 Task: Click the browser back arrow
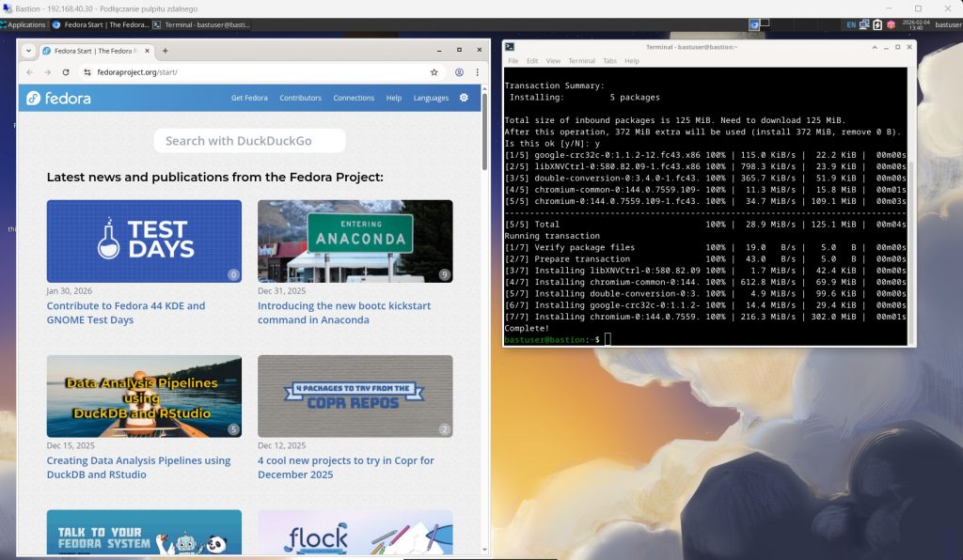point(30,72)
